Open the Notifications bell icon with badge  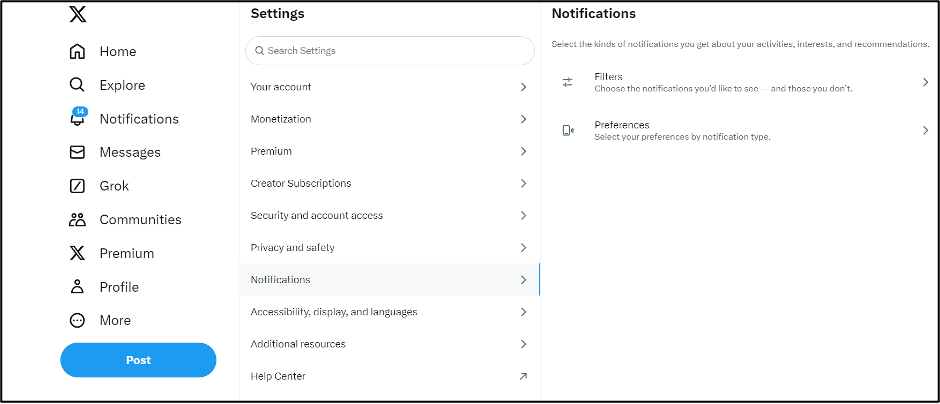[x=77, y=119]
